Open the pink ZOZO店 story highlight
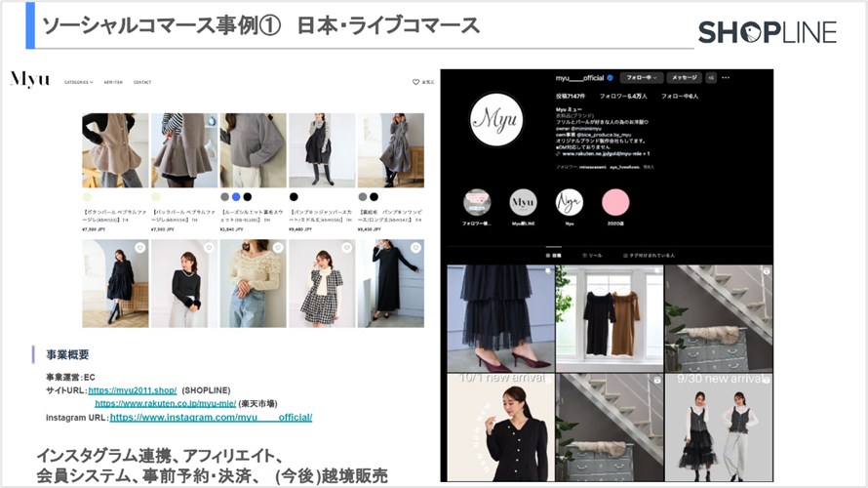 click(x=615, y=202)
